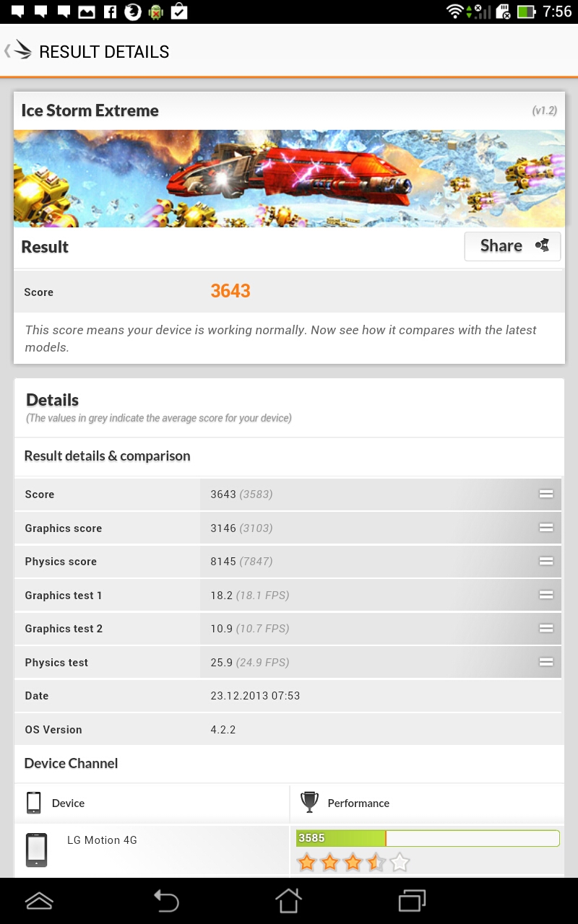Tap the Device column phone icon

coord(33,803)
